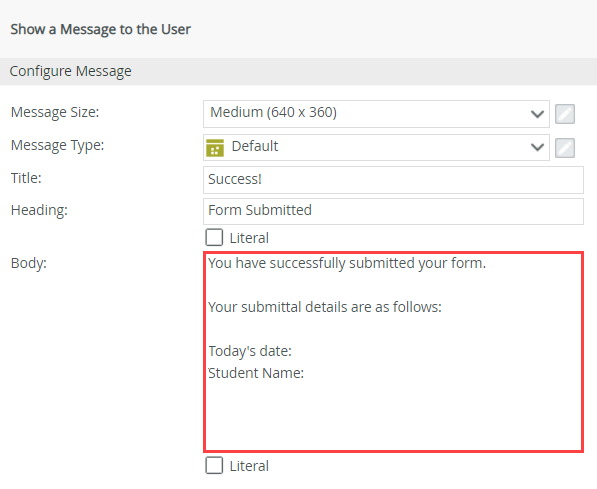Screen dimensions: 597x489
Task: Click the Title field containing Success!
Action: 393,179
